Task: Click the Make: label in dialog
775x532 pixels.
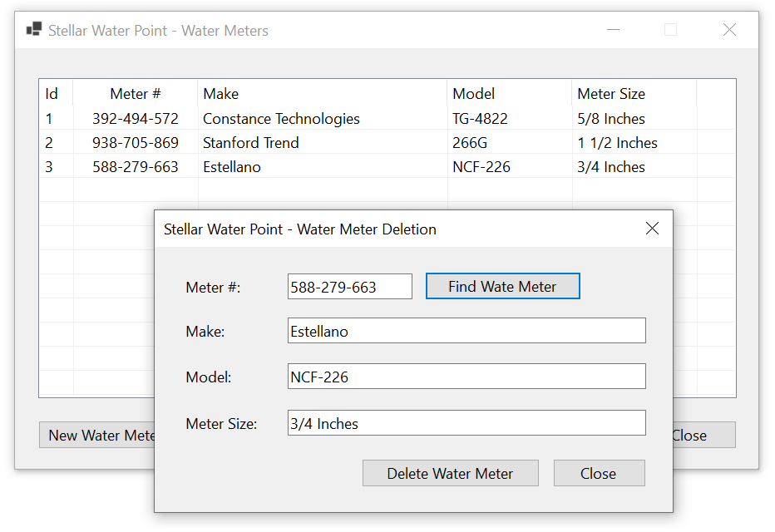Action: pos(205,332)
